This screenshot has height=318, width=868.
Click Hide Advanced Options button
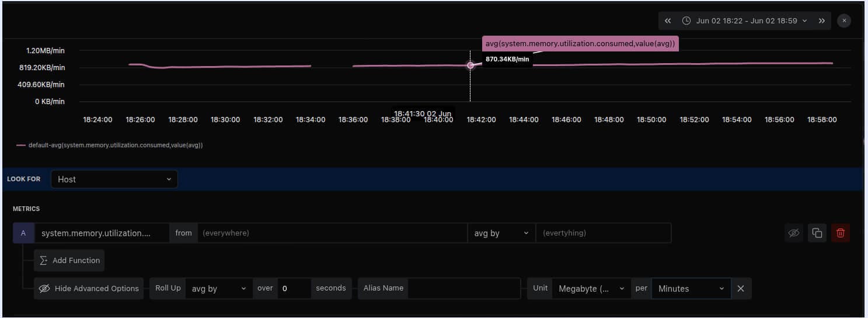(x=89, y=288)
